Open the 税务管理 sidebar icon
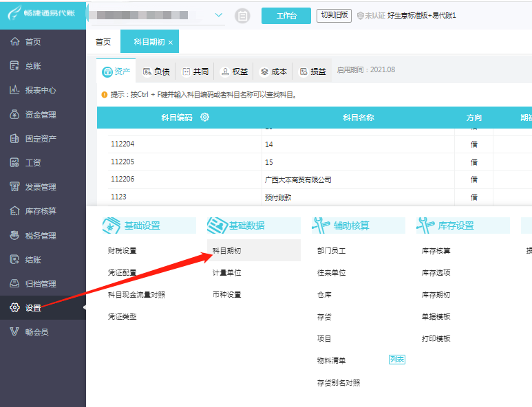This screenshot has width=532, height=407. [14, 235]
